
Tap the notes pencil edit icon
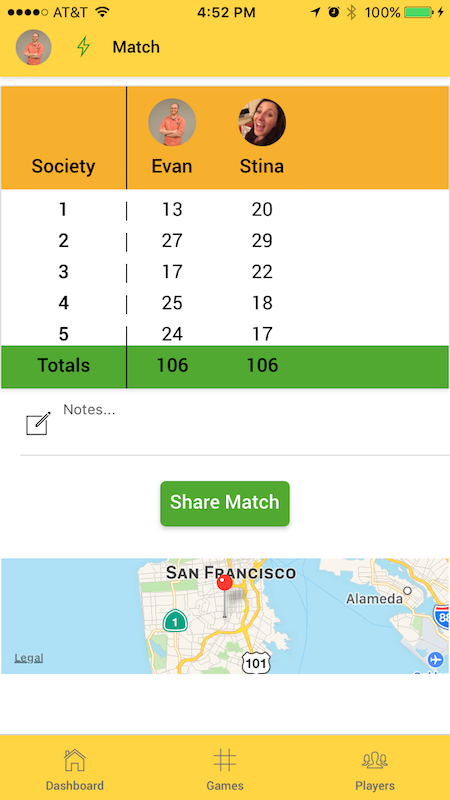[x=39, y=423]
